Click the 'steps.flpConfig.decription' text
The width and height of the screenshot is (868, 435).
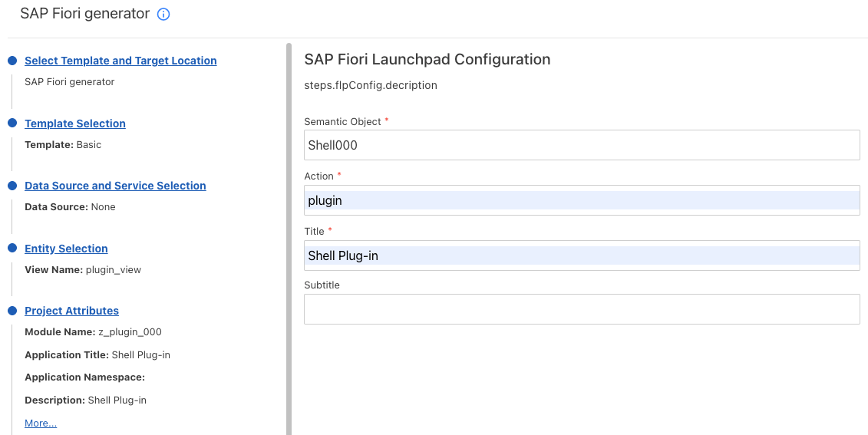(x=371, y=85)
